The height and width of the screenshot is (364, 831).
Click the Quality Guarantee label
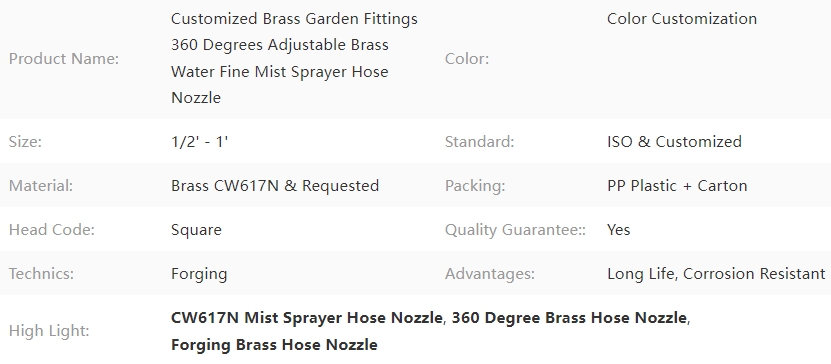click(515, 230)
